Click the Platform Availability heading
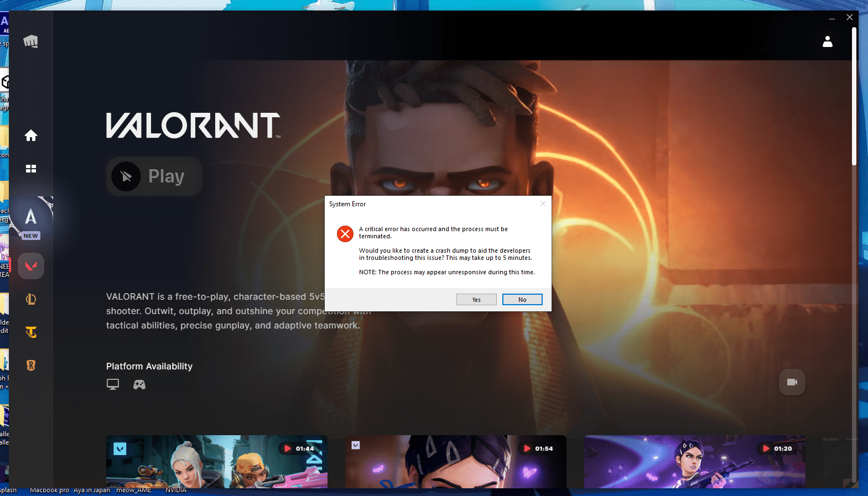Image resolution: width=868 pixels, height=496 pixels. [x=149, y=366]
